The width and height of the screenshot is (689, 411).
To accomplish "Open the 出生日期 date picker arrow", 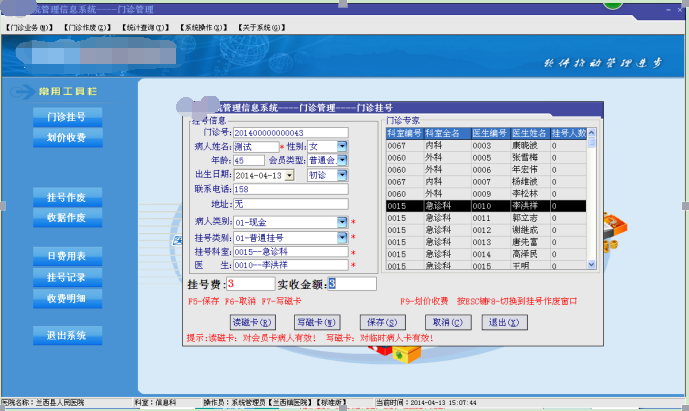I will 289,174.
